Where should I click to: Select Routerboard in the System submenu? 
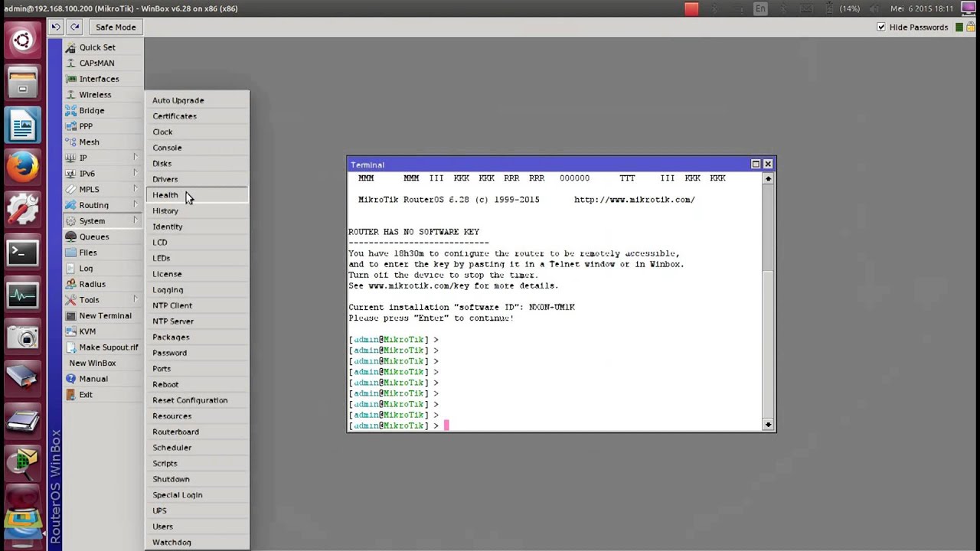point(198,432)
